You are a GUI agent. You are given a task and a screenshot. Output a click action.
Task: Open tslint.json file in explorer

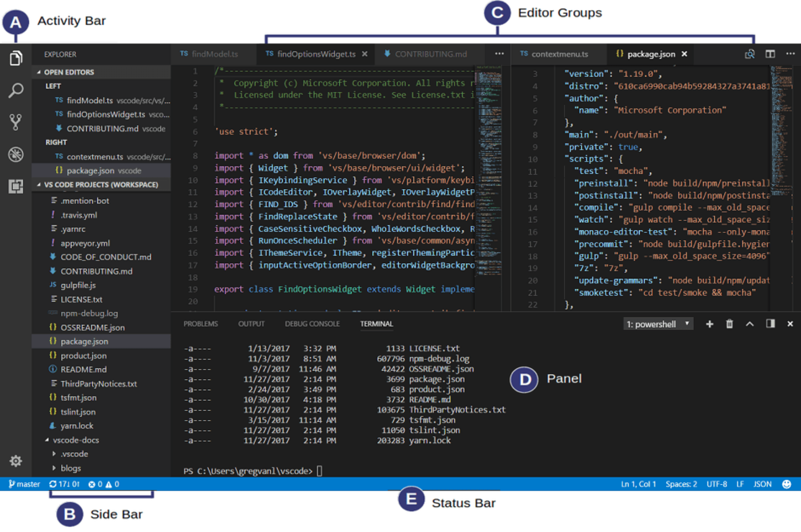coord(101,412)
